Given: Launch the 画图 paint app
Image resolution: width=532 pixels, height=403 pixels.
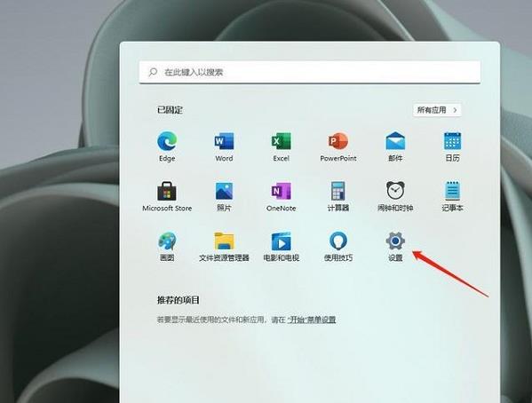Looking at the screenshot, I should tap(167, 246).
